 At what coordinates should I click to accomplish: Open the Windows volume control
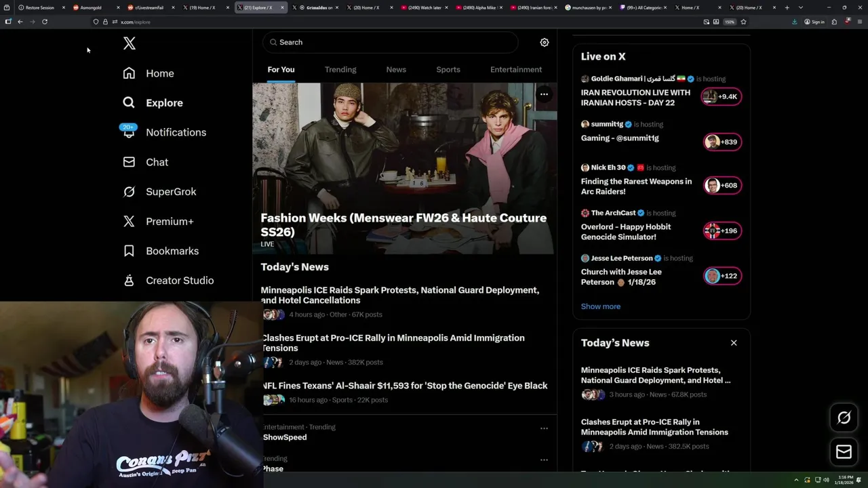pos(825,480)
